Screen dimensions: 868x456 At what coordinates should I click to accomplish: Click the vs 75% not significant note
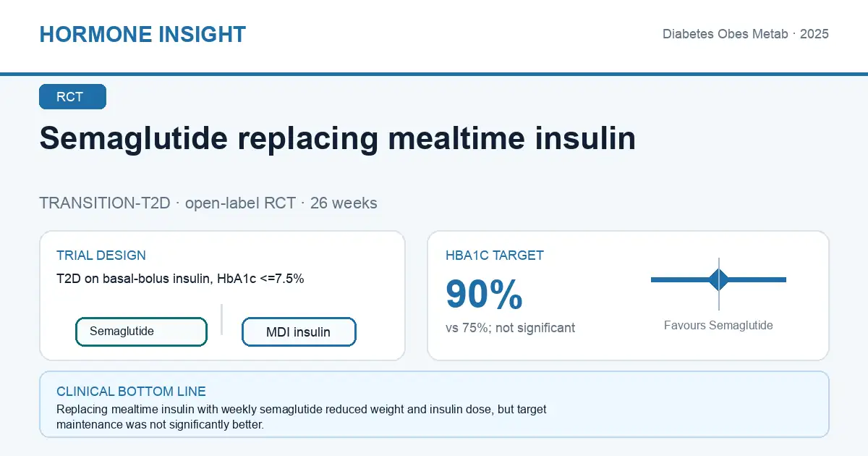click(x=511, y=328)
